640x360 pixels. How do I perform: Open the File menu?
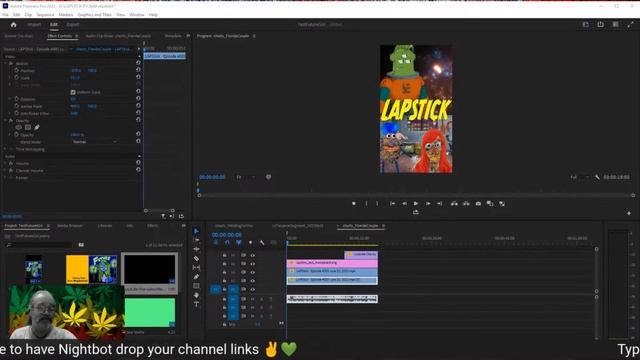pos(5,15)
